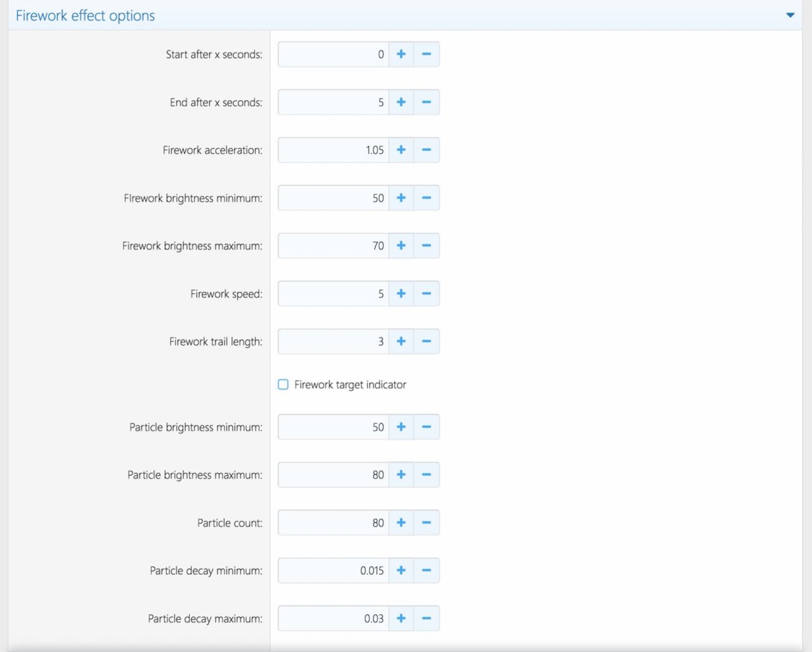The width and height of the screenshot is (812, 652).
Task: Raise Firework trail length with plus
Action: click(x=401, y=341)
